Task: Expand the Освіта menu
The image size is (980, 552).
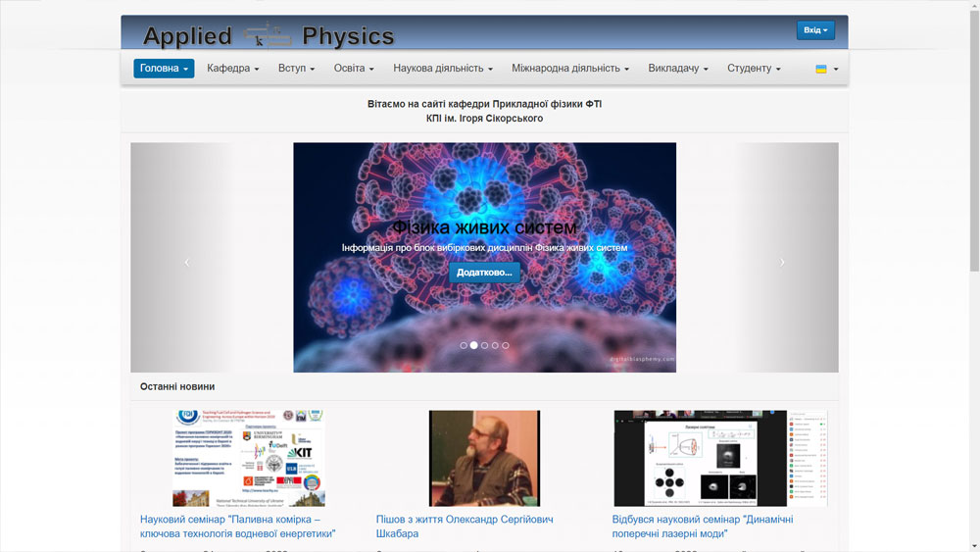Action: 354,68
